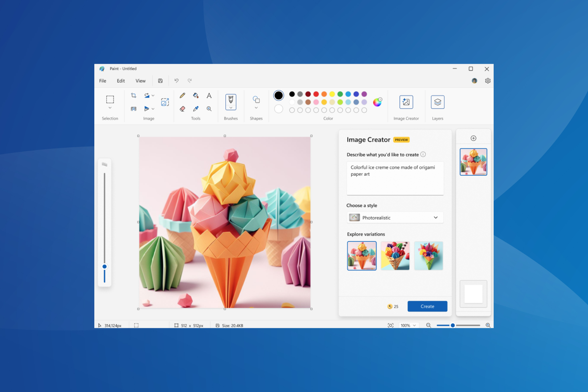Select the Crop tool
Image resolution: width=588 pixels, height=392 pixels.
point(134,96)
